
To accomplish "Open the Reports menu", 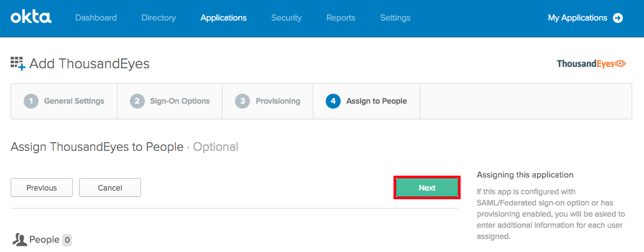I will point(341,17).
